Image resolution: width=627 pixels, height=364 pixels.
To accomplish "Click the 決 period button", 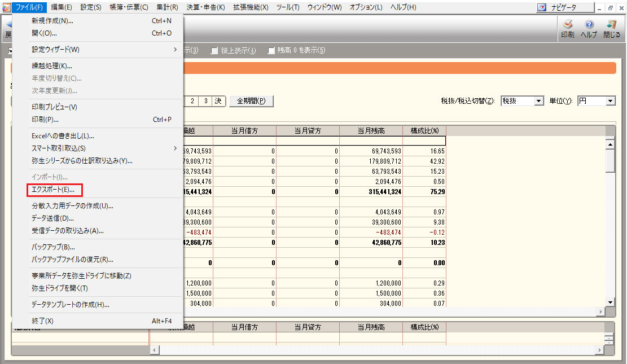I will tap(218, 101).
